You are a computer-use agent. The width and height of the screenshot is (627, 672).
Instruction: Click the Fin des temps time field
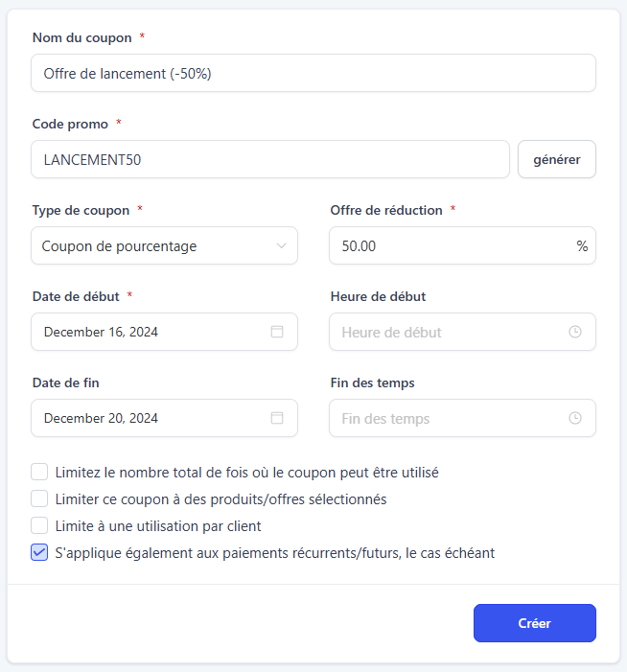click(462, 418)
